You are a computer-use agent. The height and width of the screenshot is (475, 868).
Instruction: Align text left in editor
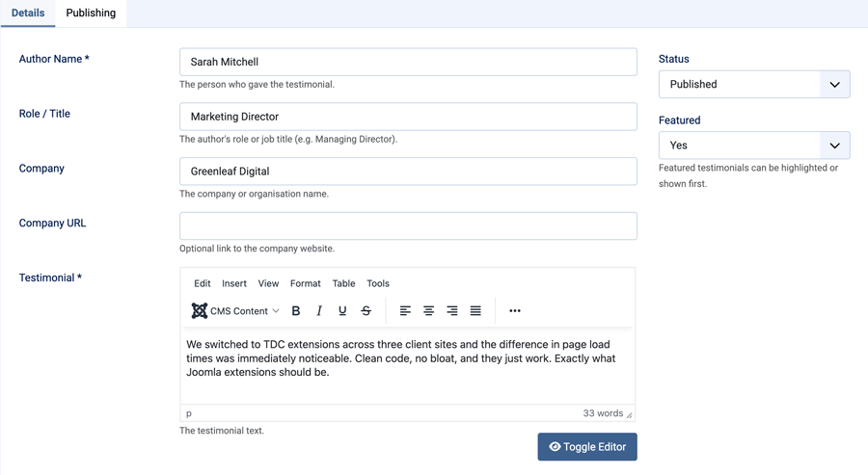click(405, 311)
